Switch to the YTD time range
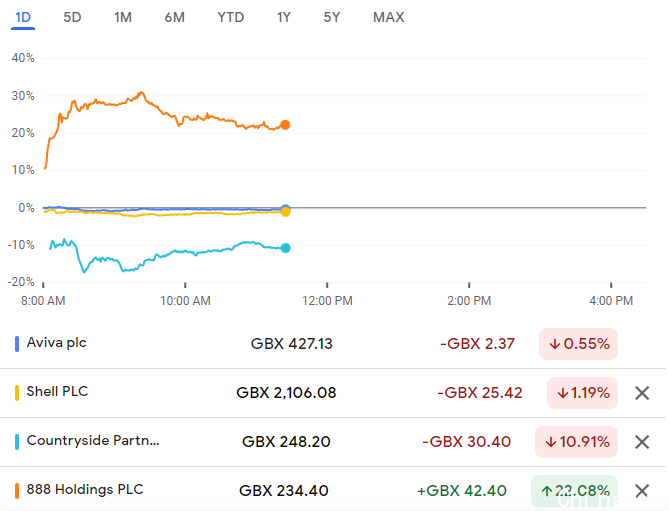Image resolution: width=669 pixels, height=511 pixels. click(x=230, y=17)
